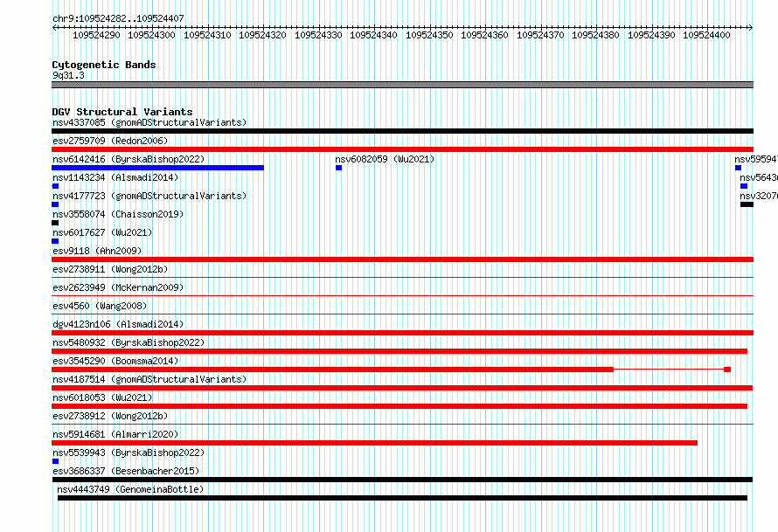Click ruler position 109524290
The image size is (778, 532).
[x=96, y=35]
